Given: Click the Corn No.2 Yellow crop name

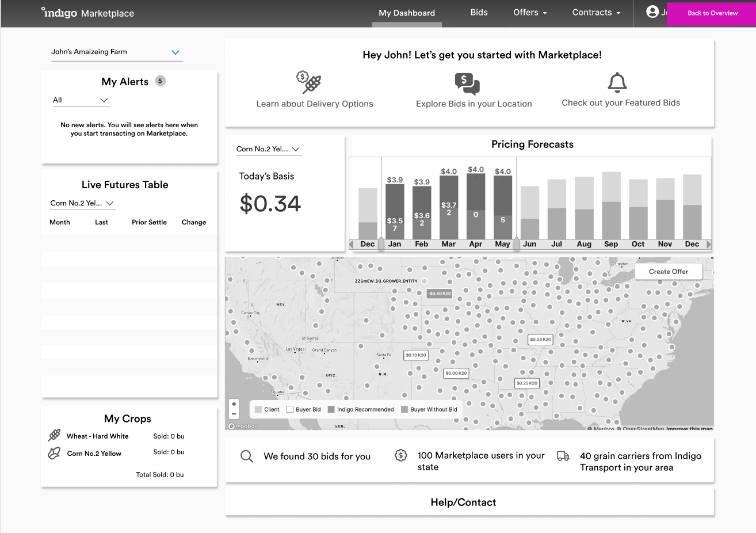Looking at the screenshot, I should (94, 454).
